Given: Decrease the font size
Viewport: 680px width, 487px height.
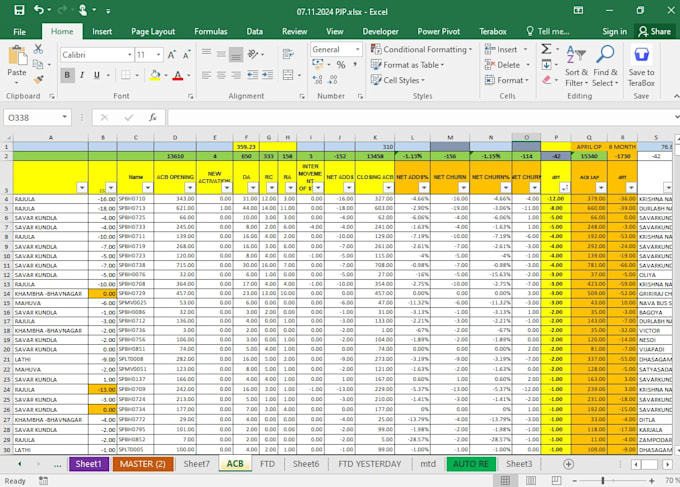Looking at the screenshot, I should point(186,55).
